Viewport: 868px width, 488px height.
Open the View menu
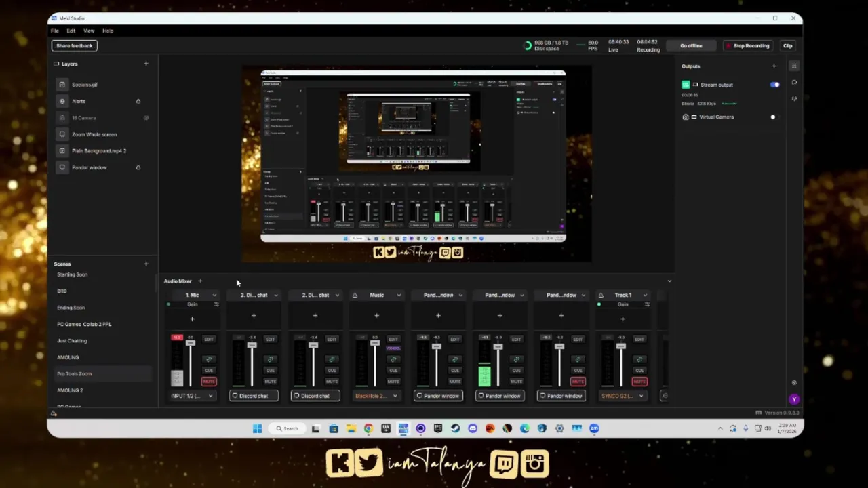89,30
